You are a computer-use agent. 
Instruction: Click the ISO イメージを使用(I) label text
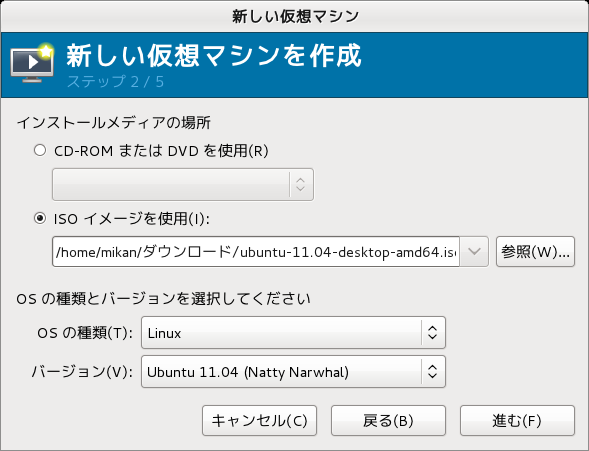click(132, 219)
